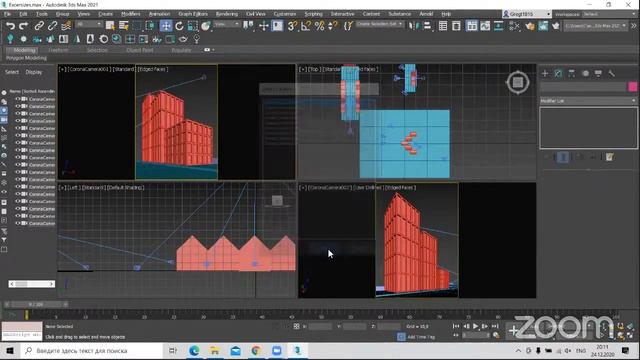This screenshot has height=360, width=640.
Task: Click the Render Production teapot icon
Action: tap(556, 26)
